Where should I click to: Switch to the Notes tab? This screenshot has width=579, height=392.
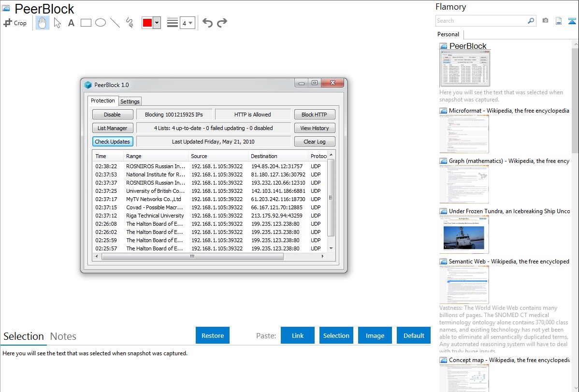coord(63,336)
